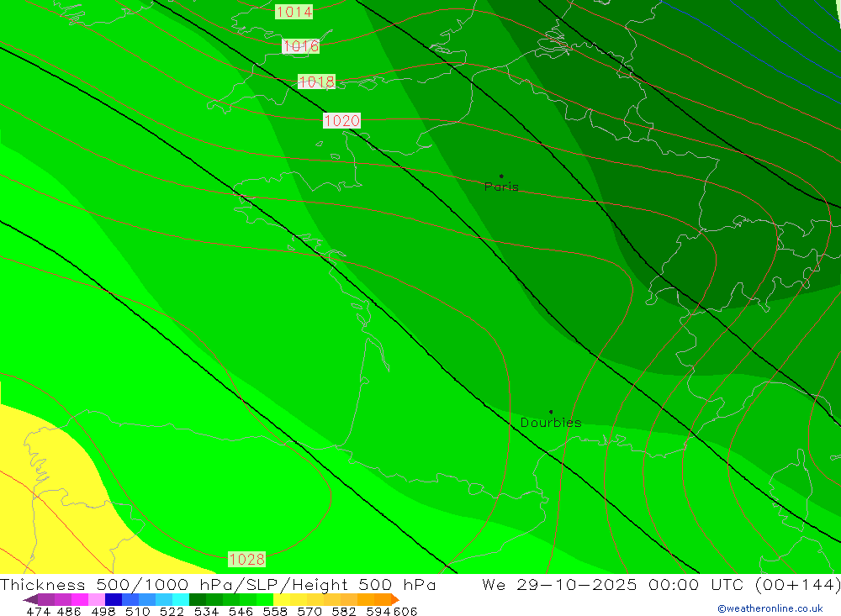Pick the orange legend swatch above 594
841x616 pixels.
(x=382, y=599)
